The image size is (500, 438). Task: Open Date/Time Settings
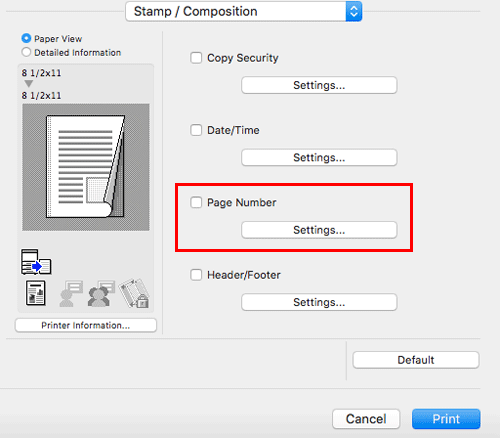tap(319, 157)
